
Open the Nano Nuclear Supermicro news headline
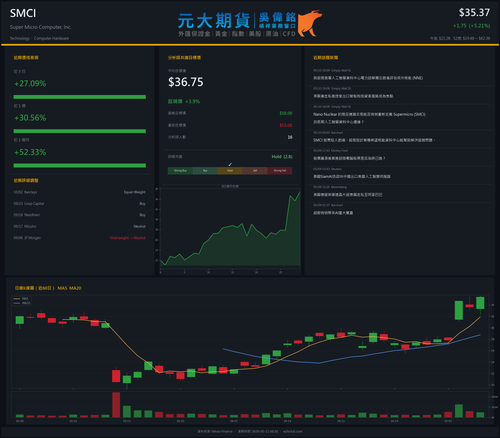pos(369,118)
